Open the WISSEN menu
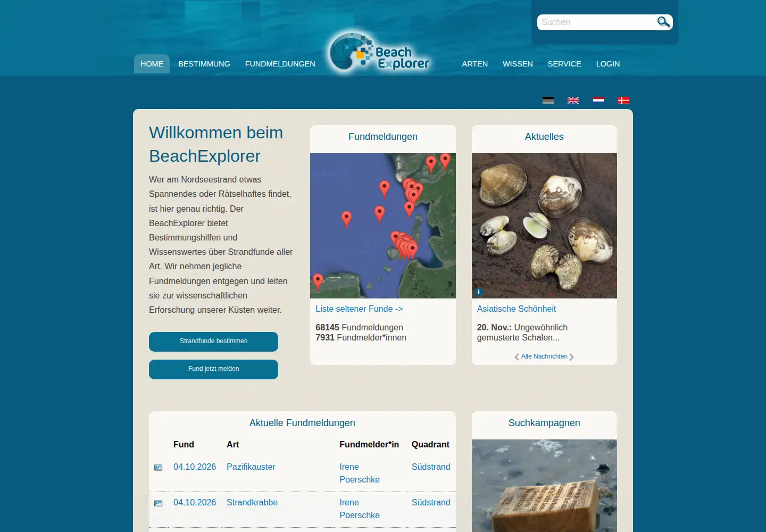The height and width of the screenshot is (532, 766). (x=518, y=64)
